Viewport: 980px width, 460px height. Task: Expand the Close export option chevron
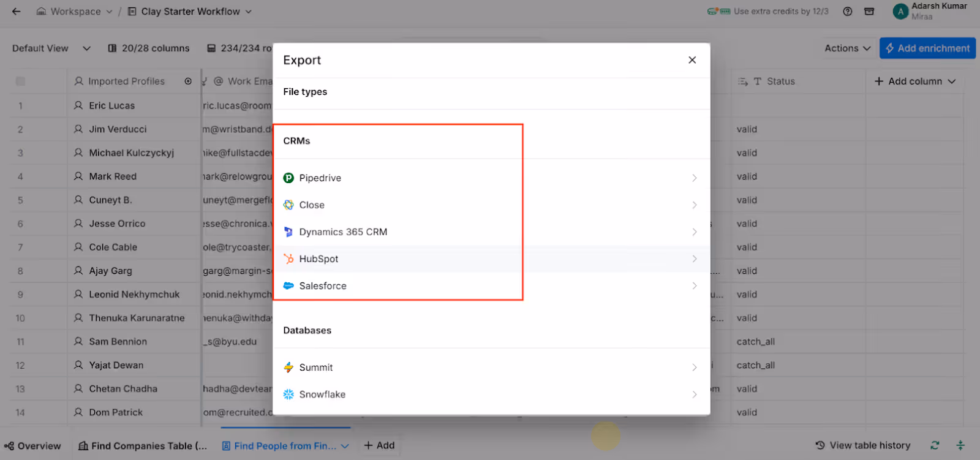(695, 205)
